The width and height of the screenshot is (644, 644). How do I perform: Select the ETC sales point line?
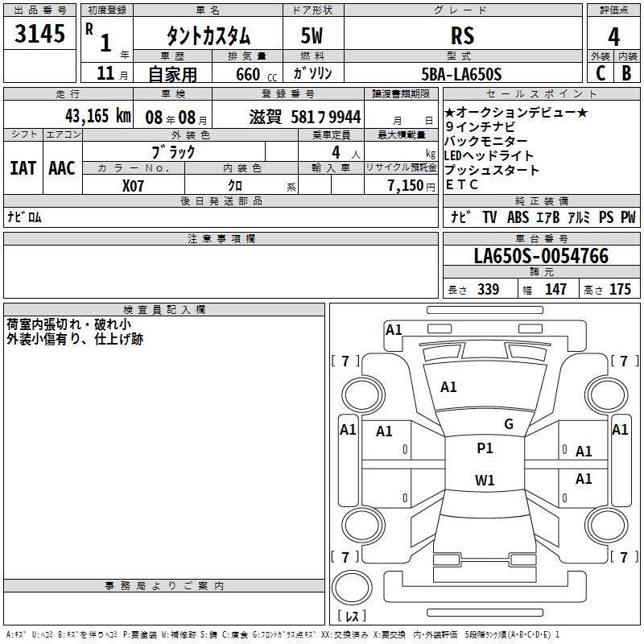tap(461, 184)
